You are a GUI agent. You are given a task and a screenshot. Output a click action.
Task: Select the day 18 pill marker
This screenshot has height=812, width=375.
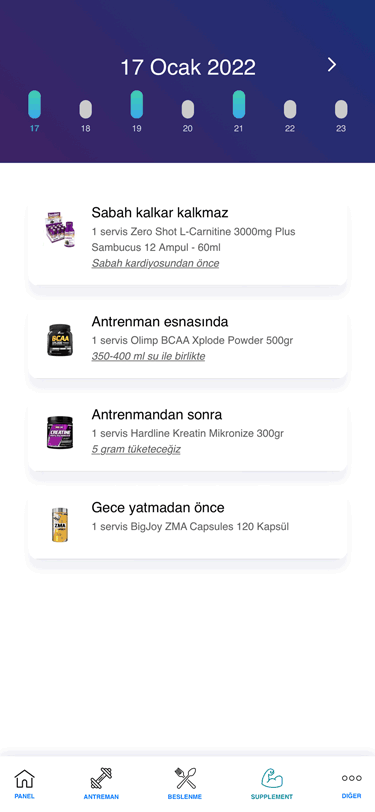(x=85, y=109)
